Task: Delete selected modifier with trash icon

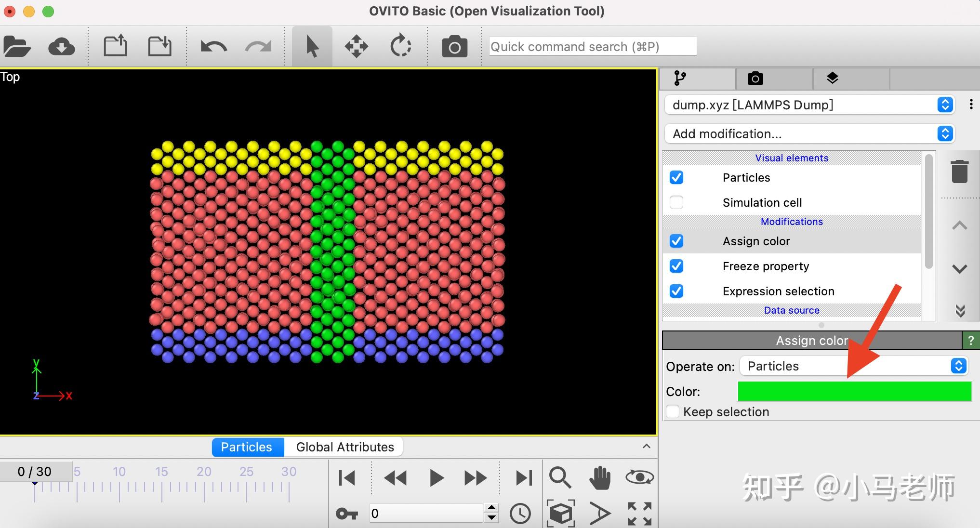Action: click(959, 172)
